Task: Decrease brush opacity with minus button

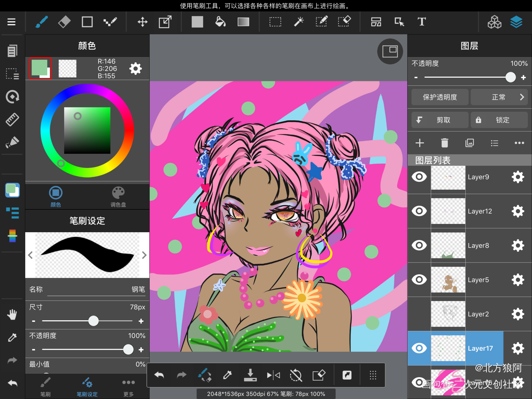Action: point(34,350)
